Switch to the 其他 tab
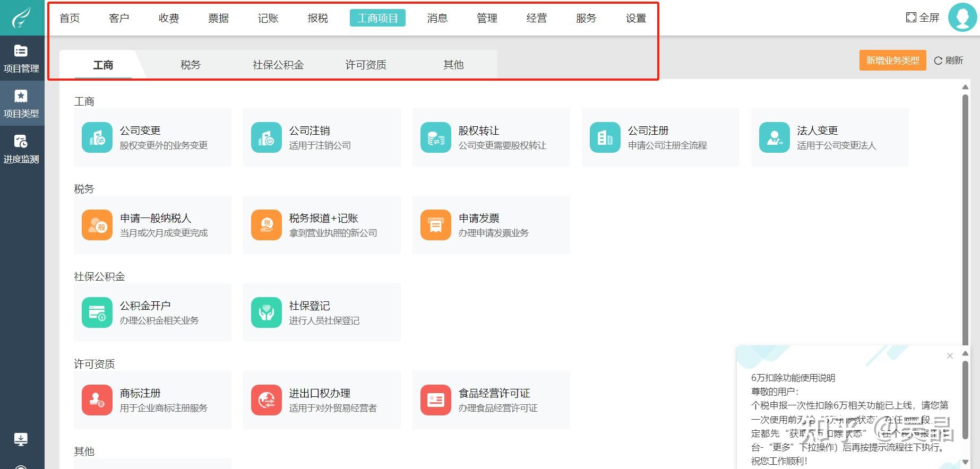 453,65
